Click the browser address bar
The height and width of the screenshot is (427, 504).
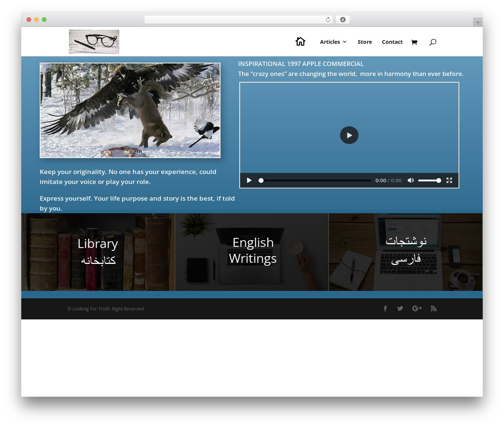(x=238, y=20)
